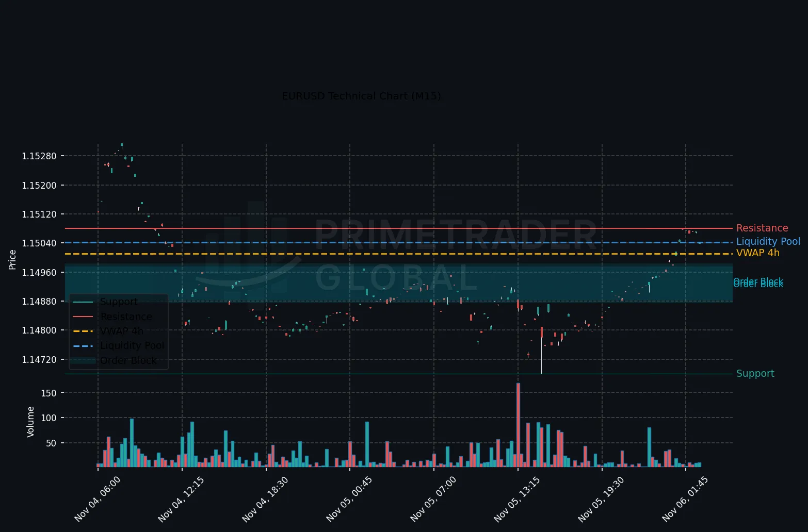Click the chart title EURUSD Technical Chart (M15)

coord(361,96)
